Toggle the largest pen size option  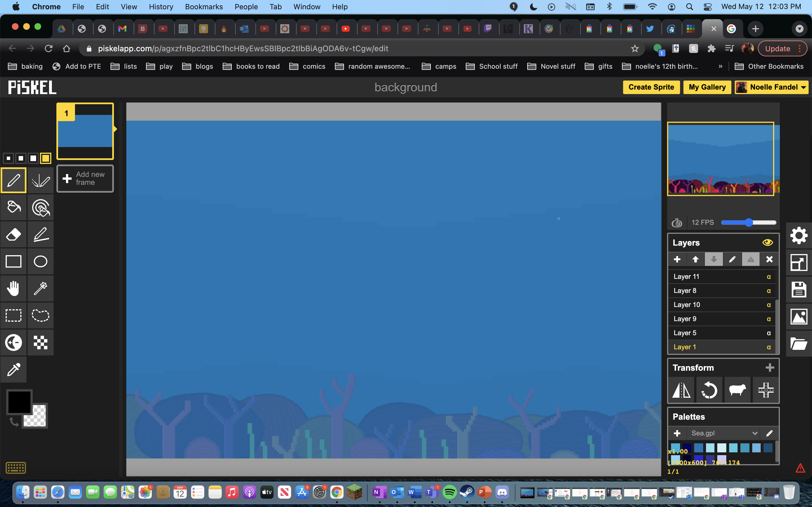pyautogui.click(x=46, y=158)
